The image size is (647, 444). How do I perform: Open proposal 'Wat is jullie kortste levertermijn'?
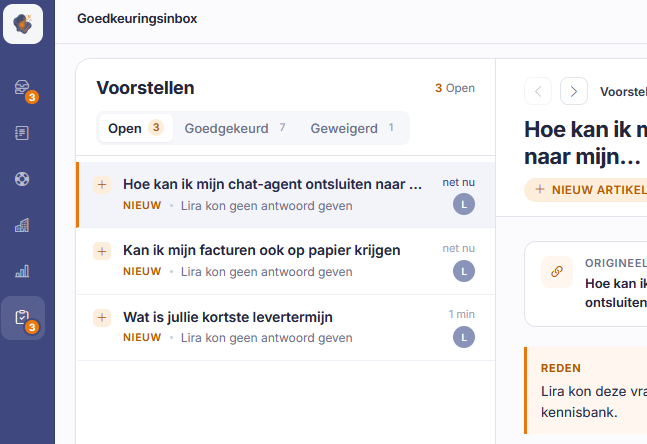(286, 328)
